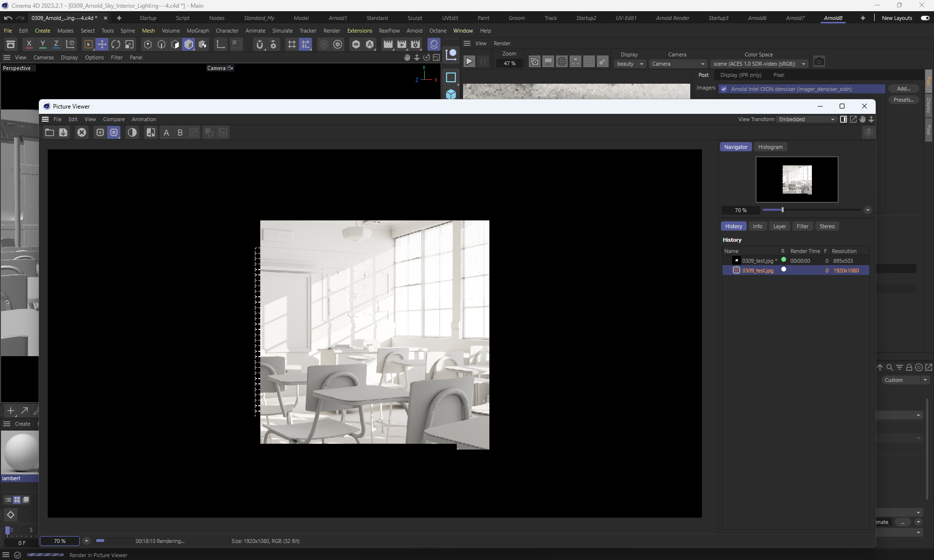Open file folder icon in Picture Viewer
This screenshot has width=934, height=560.
(50, 132)
